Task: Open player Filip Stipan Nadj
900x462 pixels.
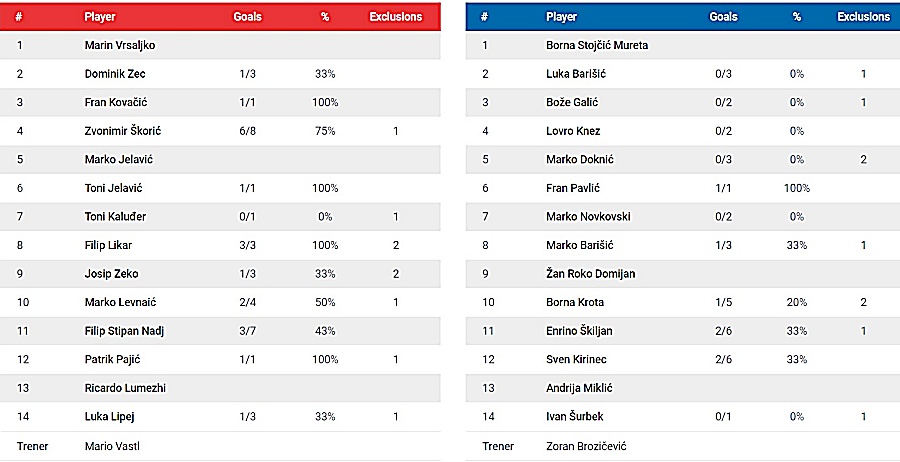Action: click(125, 331)
